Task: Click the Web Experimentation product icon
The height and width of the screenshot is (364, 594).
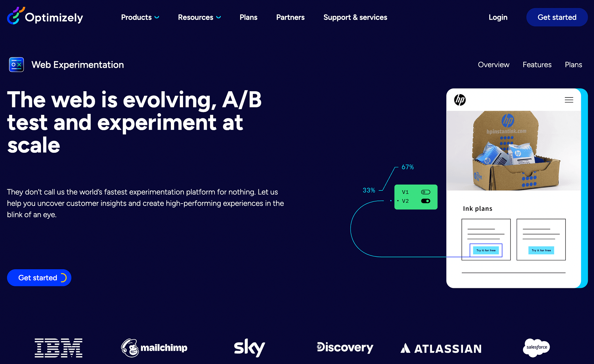Action: pyautogui.click(x=16, y=64)
